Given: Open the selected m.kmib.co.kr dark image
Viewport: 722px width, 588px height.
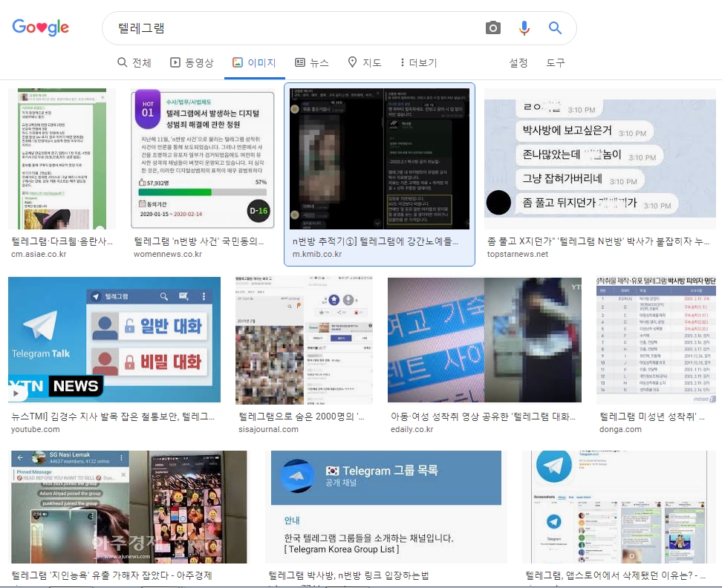Looking at the screenshot, I should point(380,159).
